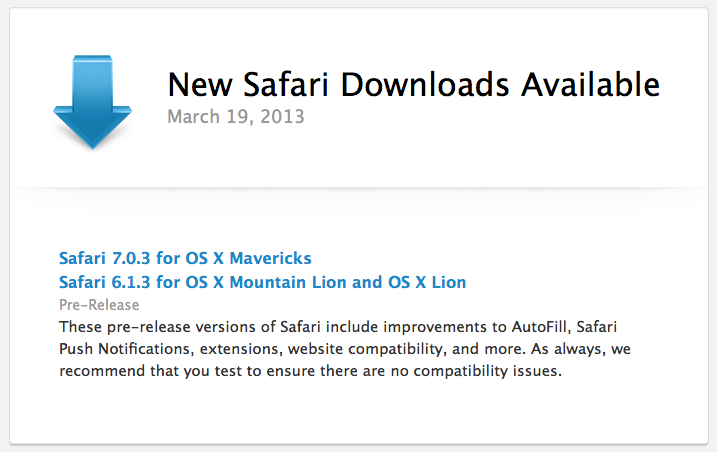
Task: Open the Safari 6.1.3 for Mountain Lion link
Action: (x=262, y=282)
